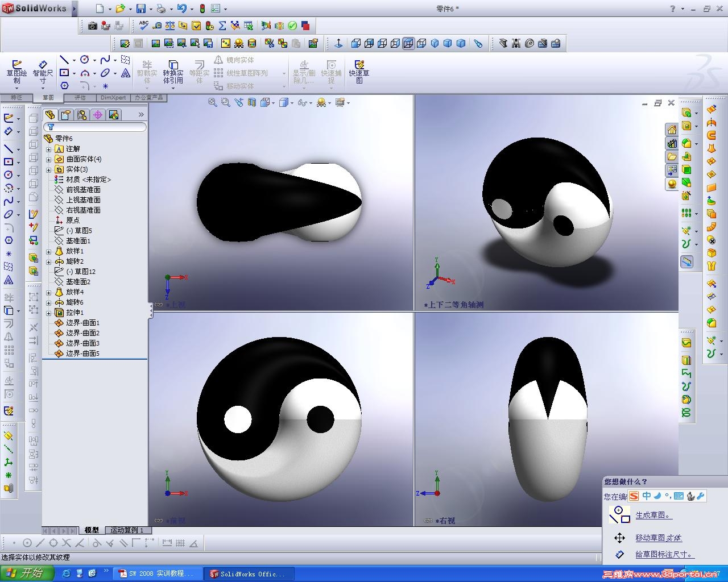Expand the 放样1 loft feature
This screenshot has width=728, height=582.
[49, 251]
